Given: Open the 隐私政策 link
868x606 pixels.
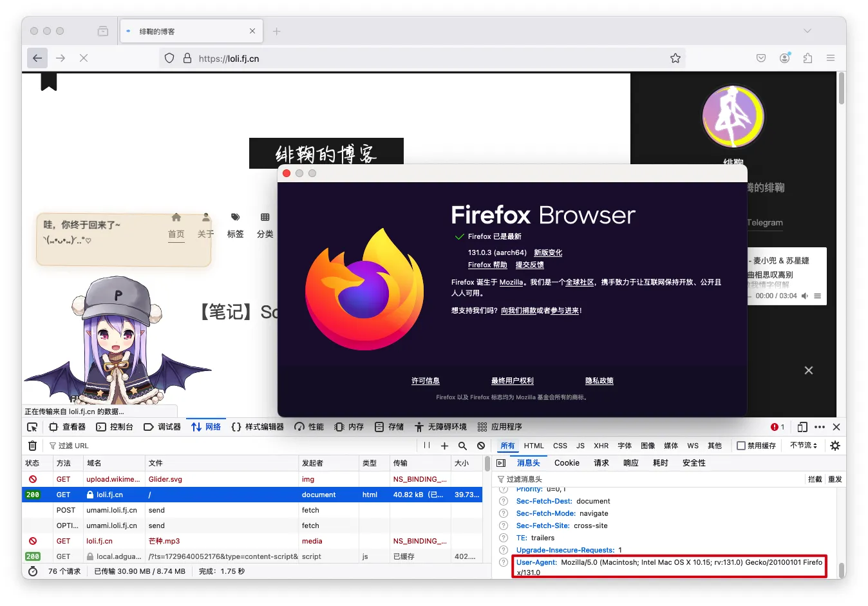Looking at the screenshot, I should pyautogui.click(x=599, y=381).
